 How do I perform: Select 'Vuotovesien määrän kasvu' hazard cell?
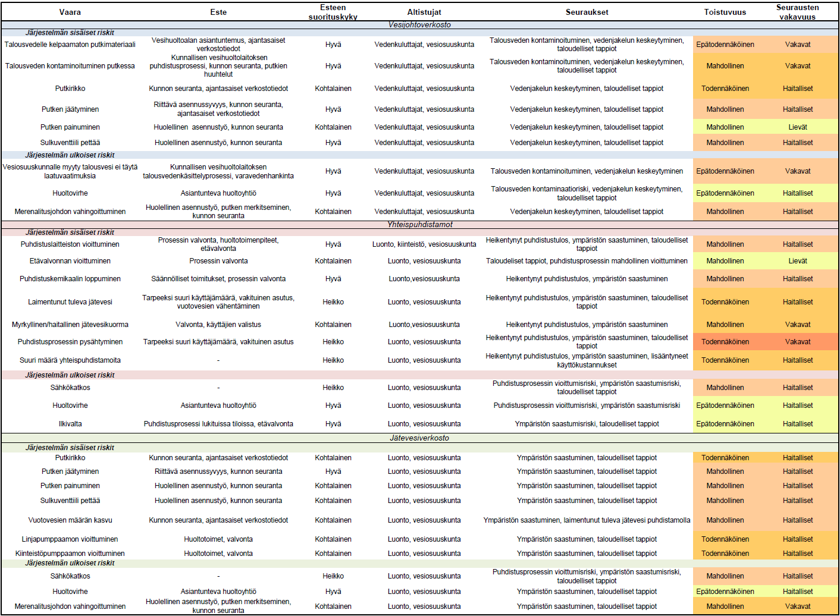(70, 520)
